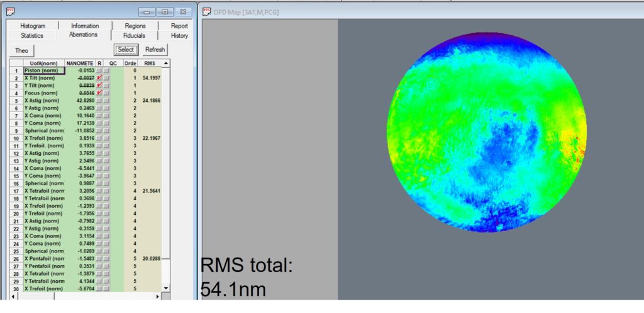Select the Piston (norm) cell
The height and width of the screenshot is (313, 644).
[44, 71]
